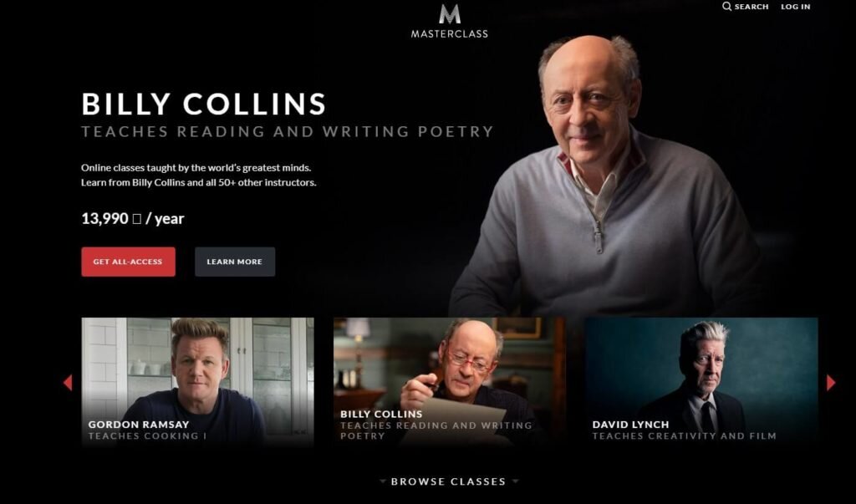Open the Log In link
This screenshot has height=504, width=856.
coord(796,7)
